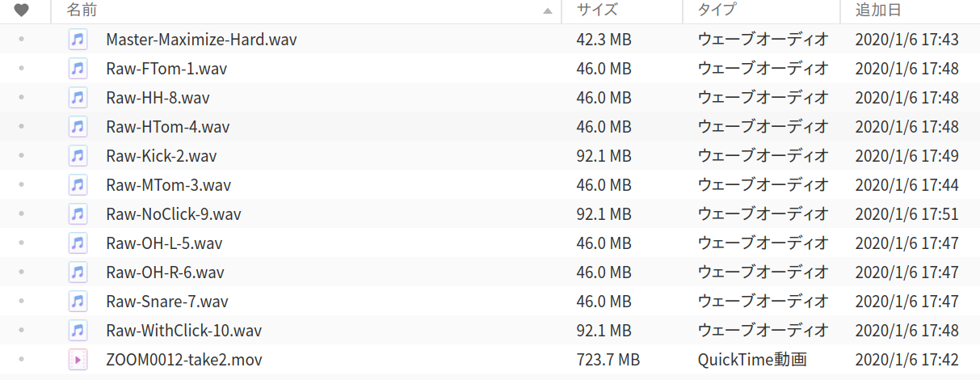Image resolution: width=980 pixels, height=380 pixels.
Task: Select the Raw-OH-R-6.wav row by its date
Action: (x=906, y=272)
